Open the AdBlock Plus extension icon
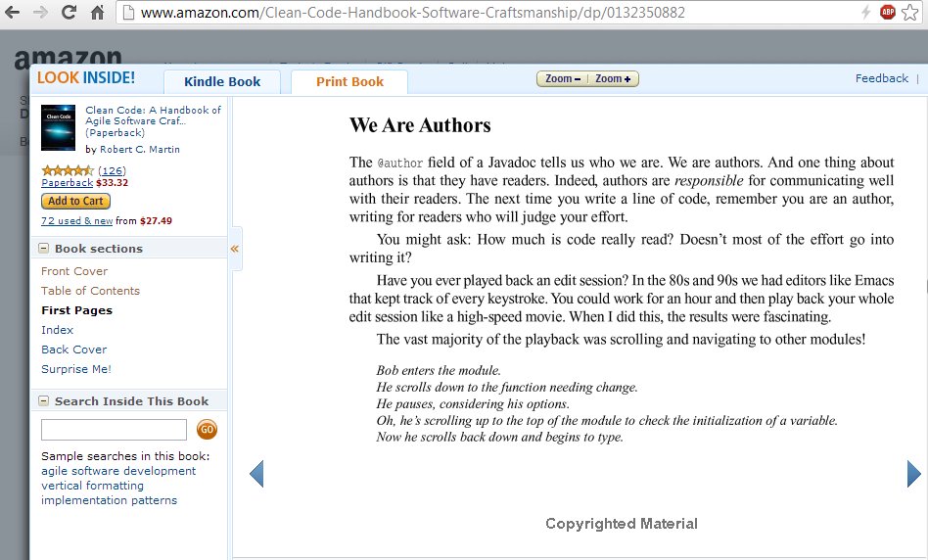This screenshot has width=928, height=560. tap(887, 13)
